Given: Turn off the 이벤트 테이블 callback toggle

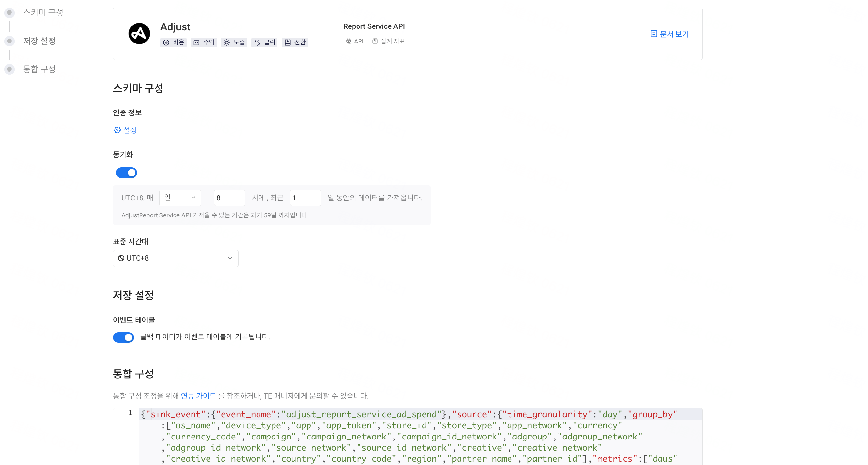Looking at the screenshot, I should (x=123, y=337).
